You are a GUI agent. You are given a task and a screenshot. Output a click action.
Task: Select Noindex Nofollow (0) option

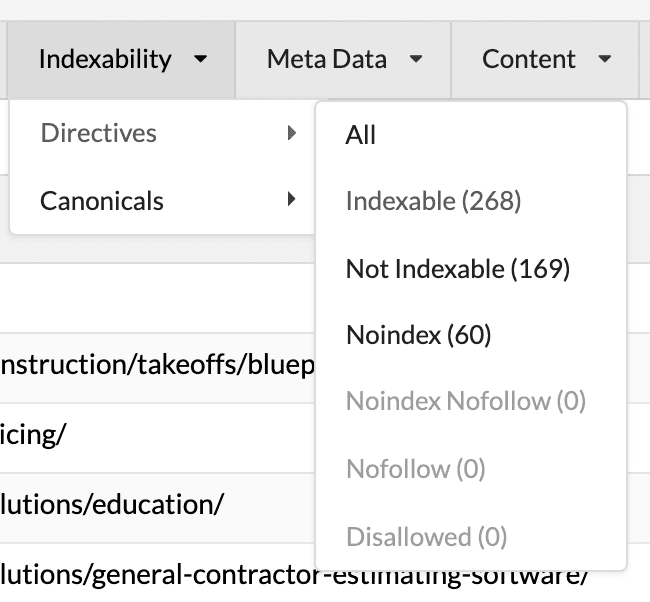coord(465,402)
